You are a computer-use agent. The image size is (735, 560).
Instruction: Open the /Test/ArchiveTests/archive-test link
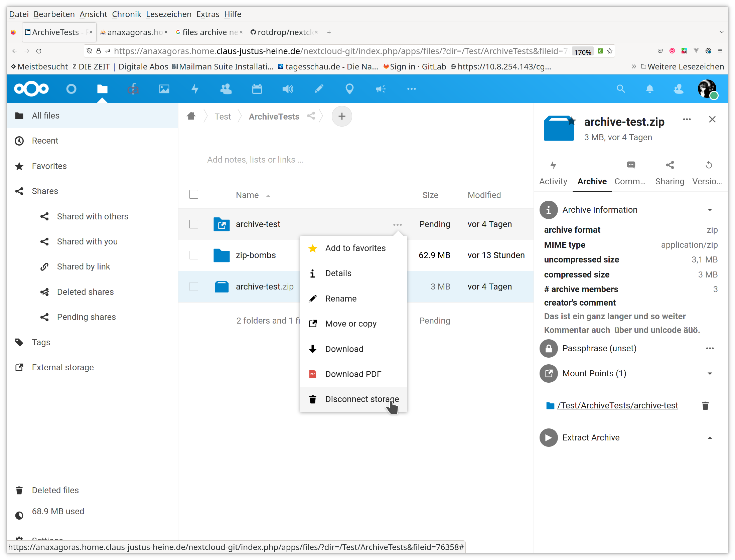(617, 406)
